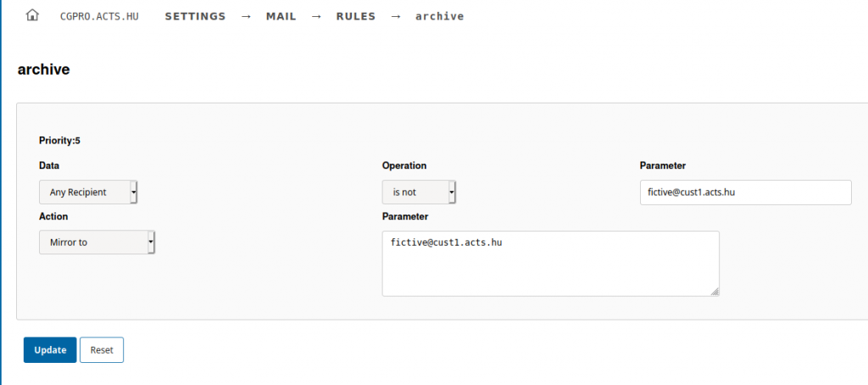Click the Priority:5 label
868x385 pixels.
[60, 141]
